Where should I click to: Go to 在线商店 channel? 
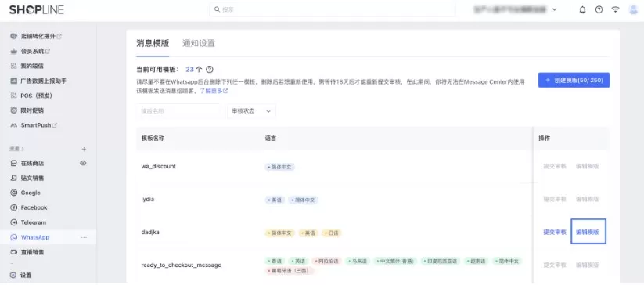pos(27,163)
